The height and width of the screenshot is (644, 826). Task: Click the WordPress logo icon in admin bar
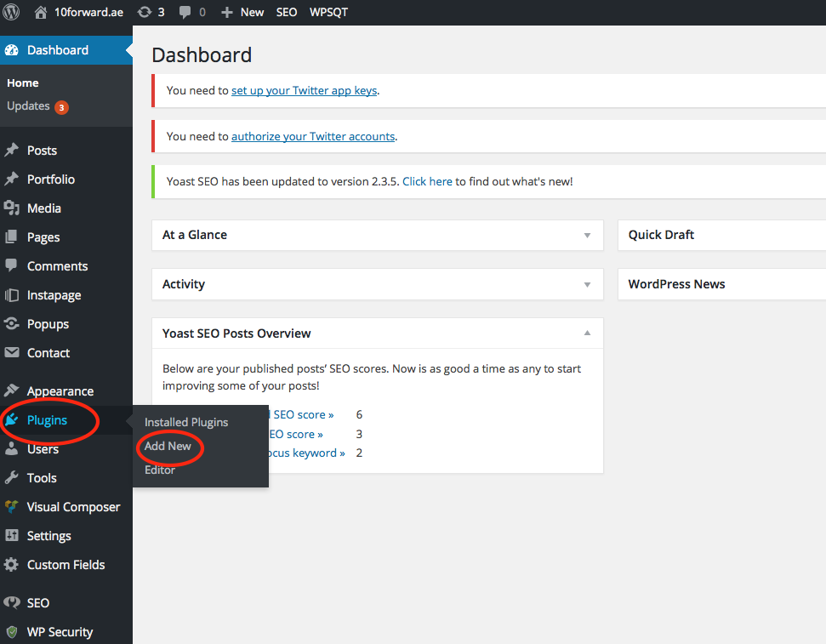click(11, 12)
